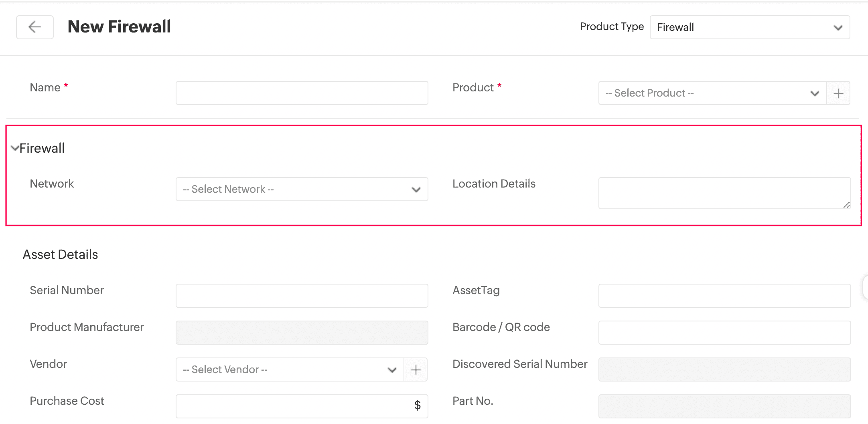
Task: Click the back arrow button
Action: [x=35, y=27]
